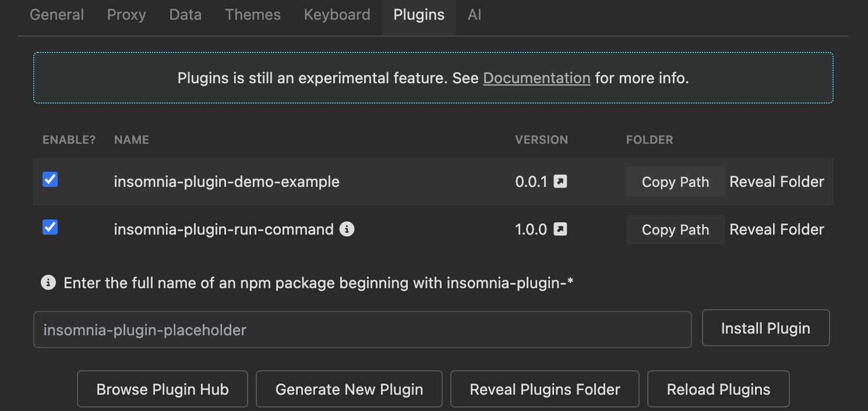This screenshot has height=411, width=868.
Task: Disable the insomnia-plugin-demo-example plugin checkbox
Action: click(51, 180)
